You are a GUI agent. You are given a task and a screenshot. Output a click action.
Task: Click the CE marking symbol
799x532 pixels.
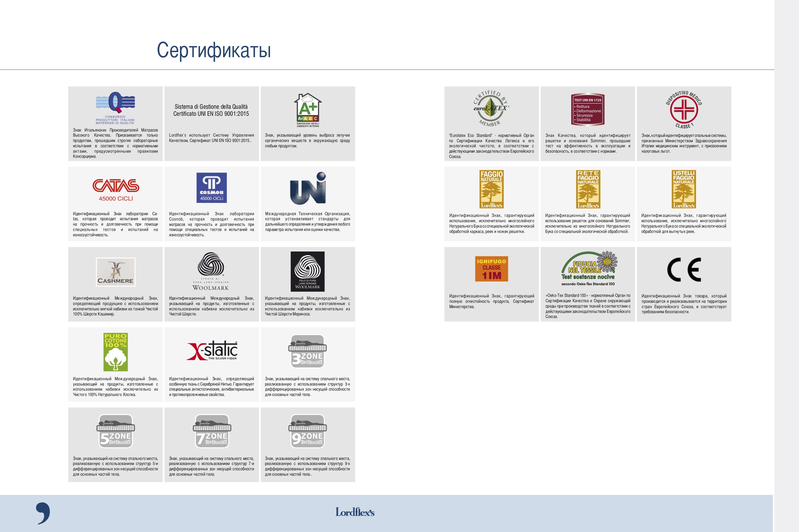tap(683, 270)
